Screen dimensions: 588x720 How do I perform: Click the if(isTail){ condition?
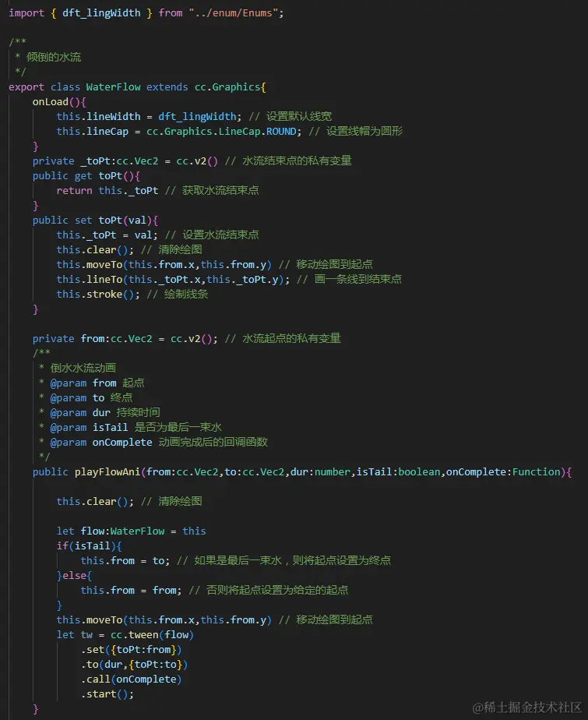89,545
